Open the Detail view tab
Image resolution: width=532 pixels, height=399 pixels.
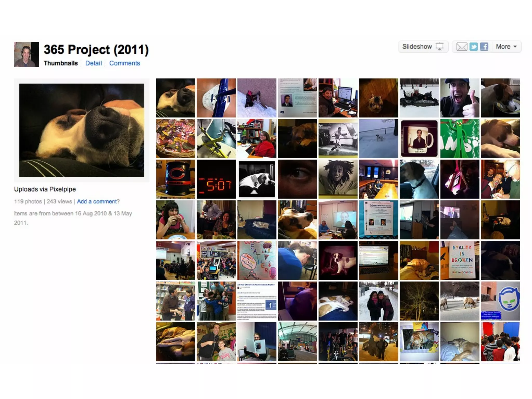(x=94, y=63)
